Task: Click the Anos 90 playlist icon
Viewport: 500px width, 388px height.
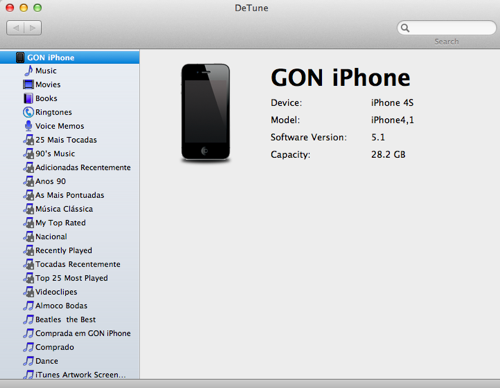Action: (29, 181)
